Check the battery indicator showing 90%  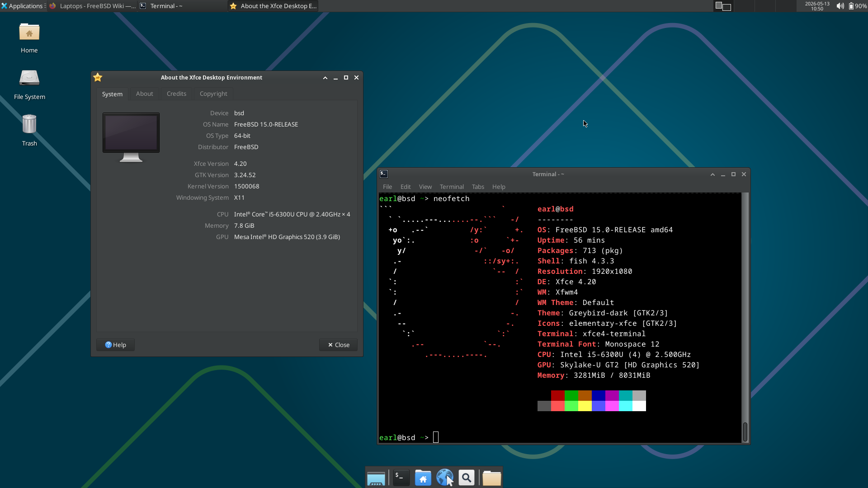[858, 6]
